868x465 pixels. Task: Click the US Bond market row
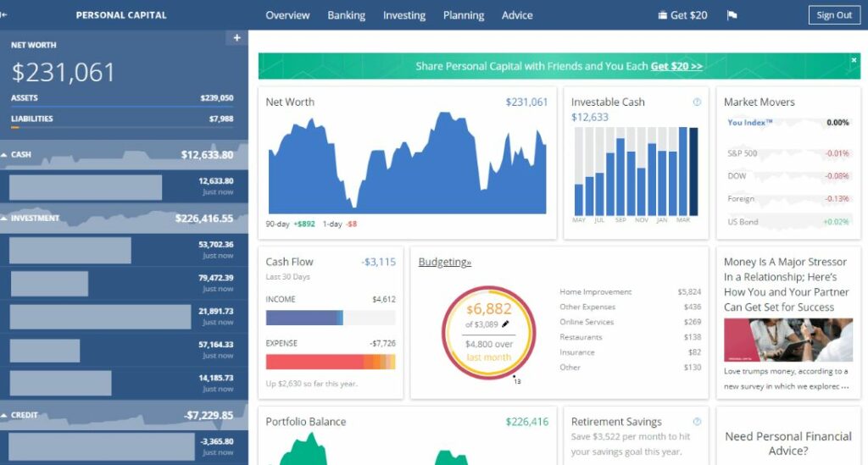point(788,222)
